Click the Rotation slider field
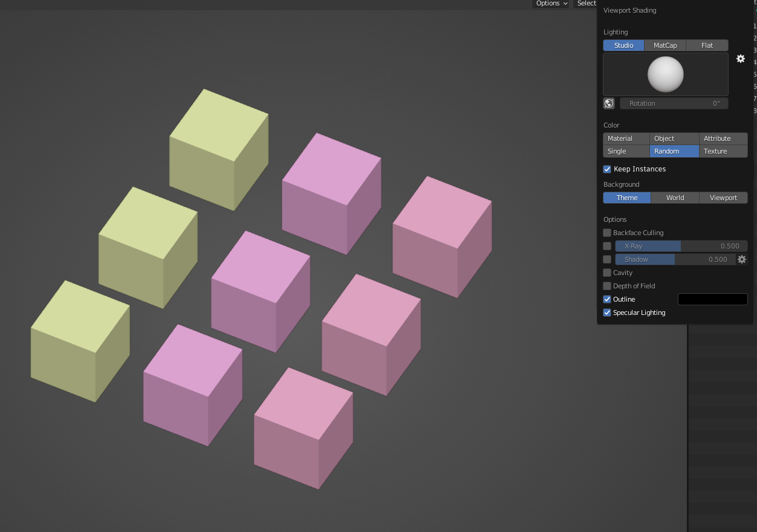The image size is (757, 532). [674, 103]
